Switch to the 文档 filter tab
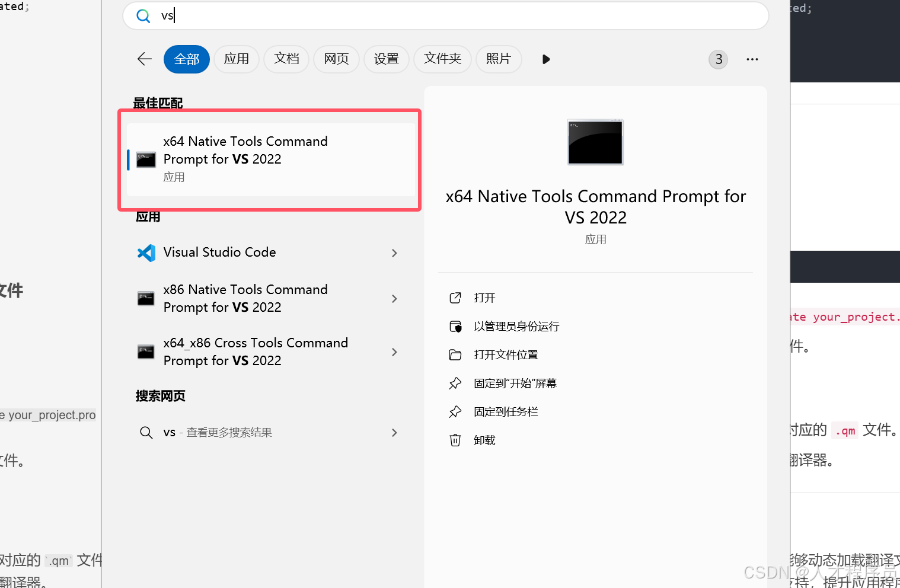Screen dimensions: 900x588 (x=286, y=59)
